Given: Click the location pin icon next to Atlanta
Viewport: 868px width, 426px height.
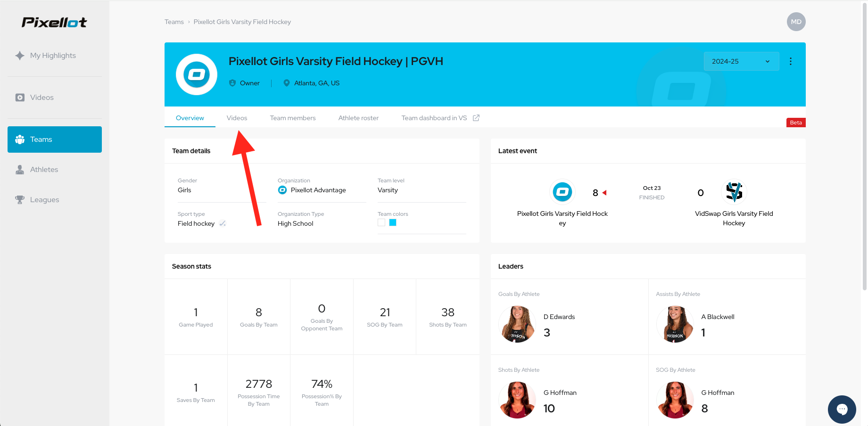Looking at the screenshot, I should 286,83.
